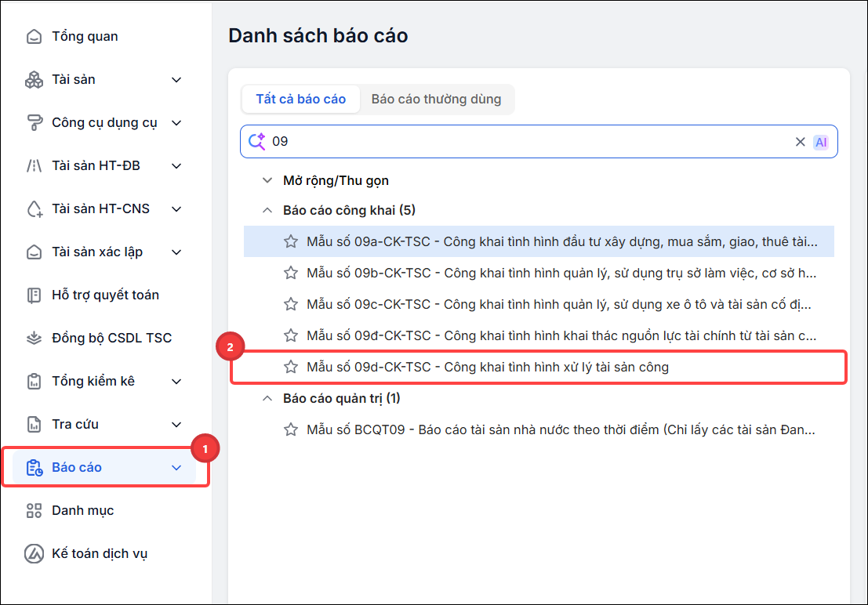Click the Báo cáo clipboard icon
The width and height of the screenshot is (868, 605).
(35, 468)
